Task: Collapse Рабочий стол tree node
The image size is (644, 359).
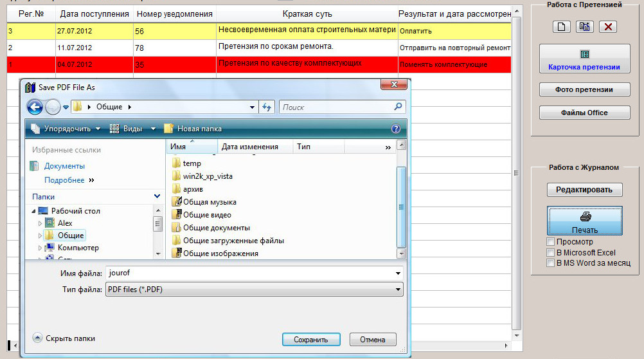Action: pos(33,211)
